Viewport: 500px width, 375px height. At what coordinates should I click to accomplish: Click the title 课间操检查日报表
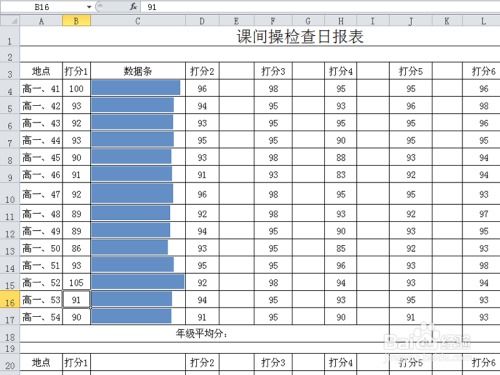[x=300, y=36]
